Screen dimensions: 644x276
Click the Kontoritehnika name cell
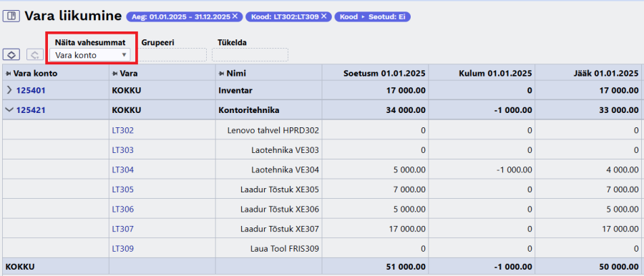268,110
